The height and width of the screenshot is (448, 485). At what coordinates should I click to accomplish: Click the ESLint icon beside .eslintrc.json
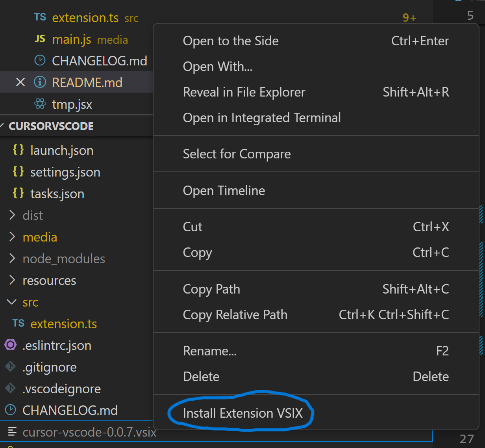point(10,345)
